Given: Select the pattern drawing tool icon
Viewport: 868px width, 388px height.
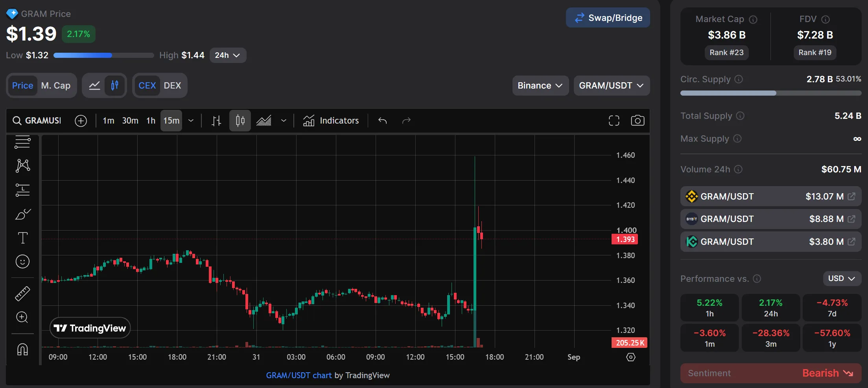Looking at the screenshot, I should 22,165.
